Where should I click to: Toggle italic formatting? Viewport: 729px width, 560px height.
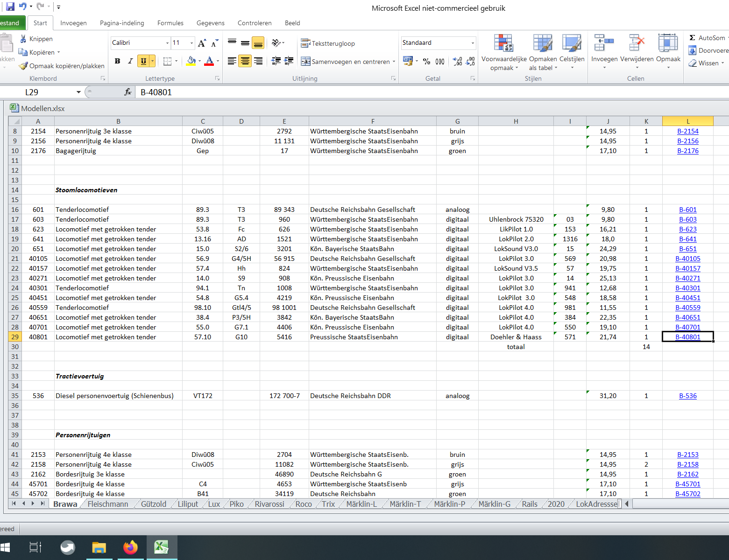[130, 61]
